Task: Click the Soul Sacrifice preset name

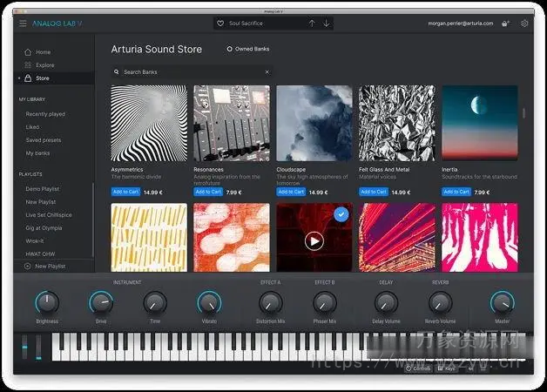Action: (x=246, y=24)
